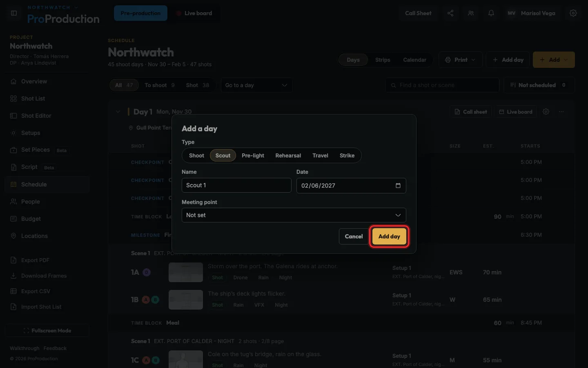Toggle the sidebar collapse icon
Image resolution: width=588 pixels, height=368 pixels.
click(x=14, y=13)
